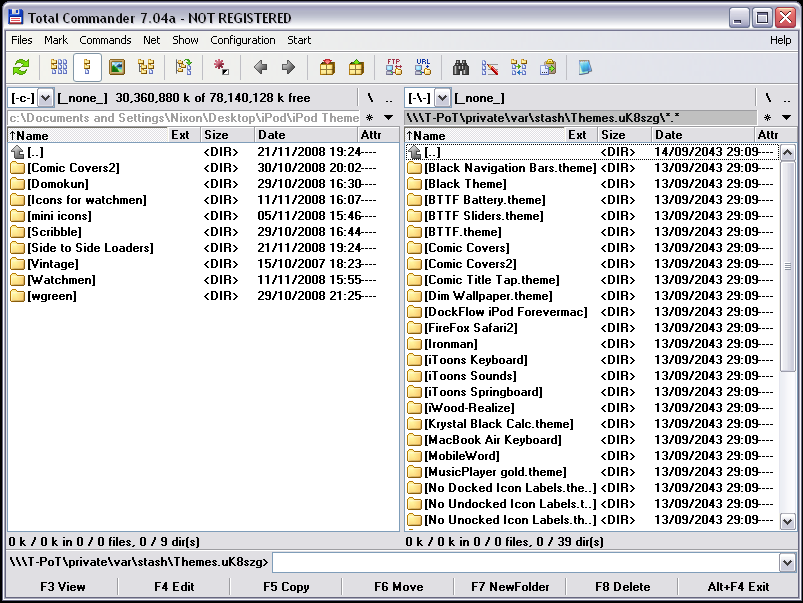
Task: Open a URL with the URL toolbar icon
Action: pos(422,67)
